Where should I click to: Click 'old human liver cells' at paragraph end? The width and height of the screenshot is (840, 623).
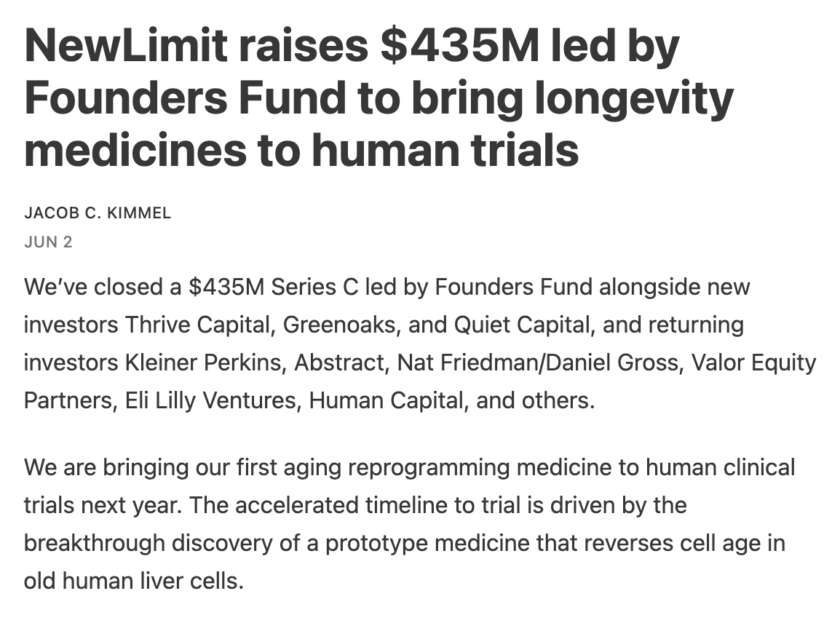pos(133,581)
